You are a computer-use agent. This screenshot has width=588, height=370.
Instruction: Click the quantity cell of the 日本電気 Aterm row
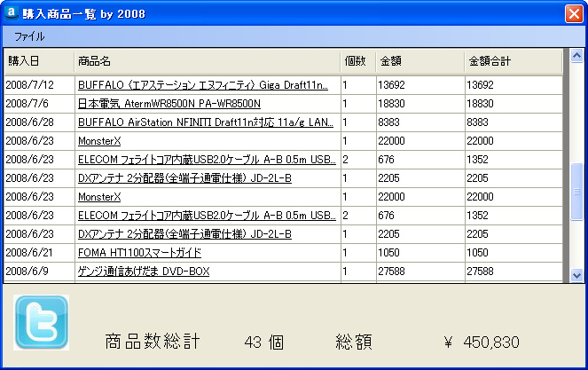point(358,104)
